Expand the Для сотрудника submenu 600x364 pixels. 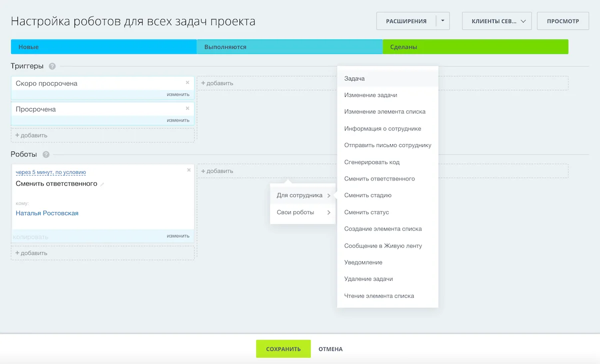pos(302,195)
